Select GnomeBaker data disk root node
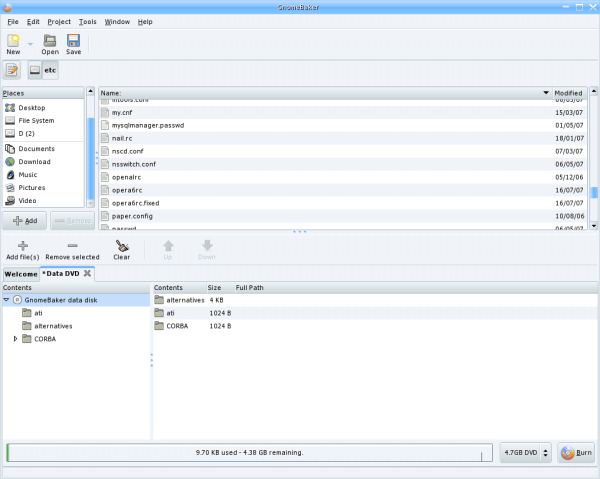 [76, 300]
